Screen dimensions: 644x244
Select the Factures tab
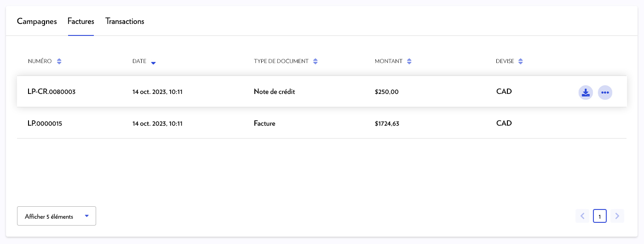pyautogui.click(x=80, y=21)
